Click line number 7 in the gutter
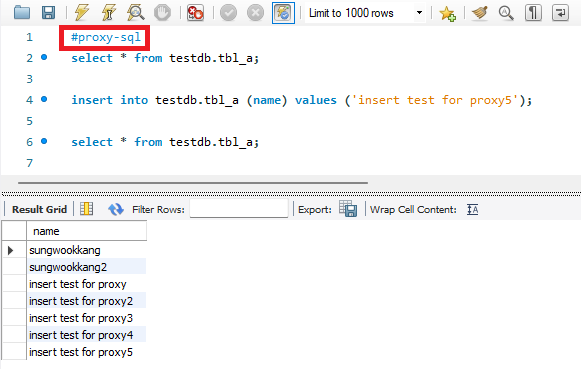The width and height of the screenshot is (581, 369). pyautogui.click(x=30, y=163)
